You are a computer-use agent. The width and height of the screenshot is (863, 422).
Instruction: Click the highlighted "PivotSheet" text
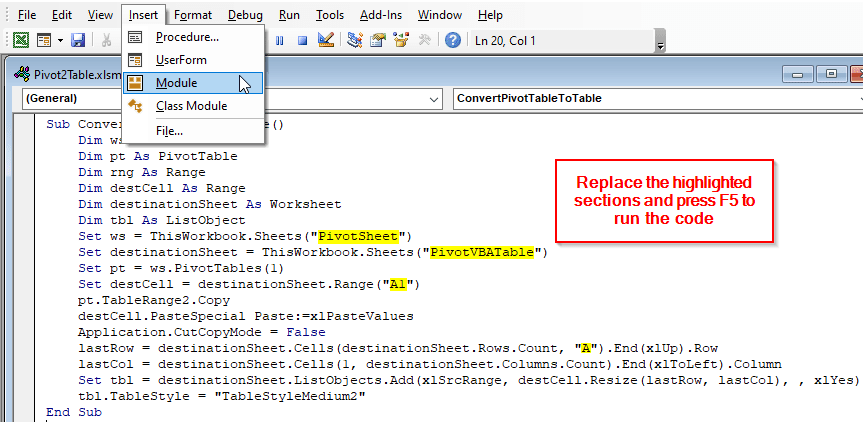(x=358, y=237)
